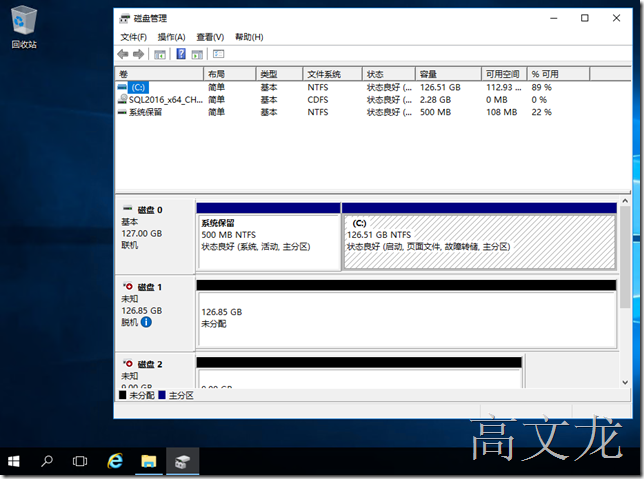Sort by the 卷 column header
Image resolution: width=644 pixels, height=479 pixels.
[x=159, y=74]
